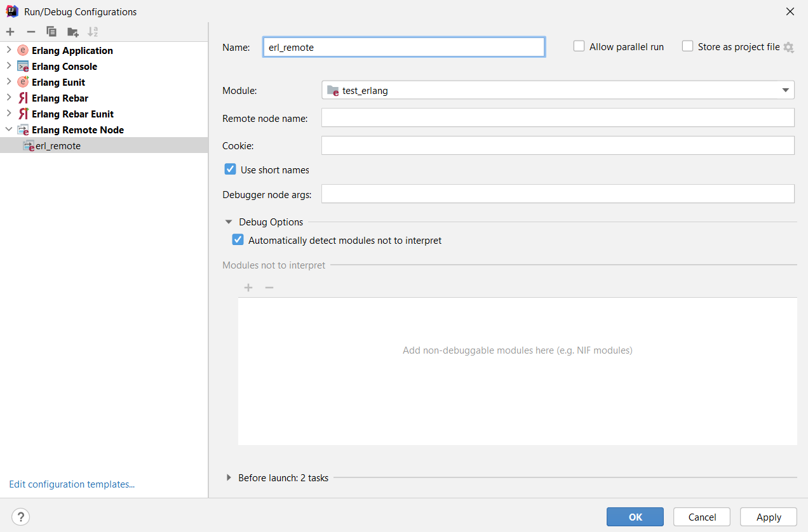The height and width of the screenshot is (532, 808).
Task: Click the IntelliJ logo in title bar
Action: [x=11, y=11]
